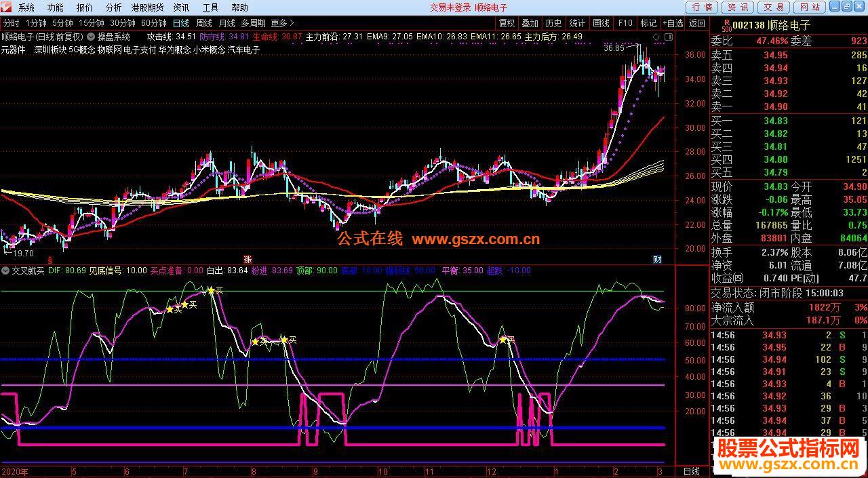
Task: Add stock via +自选
Action: [x=672, y=22]
